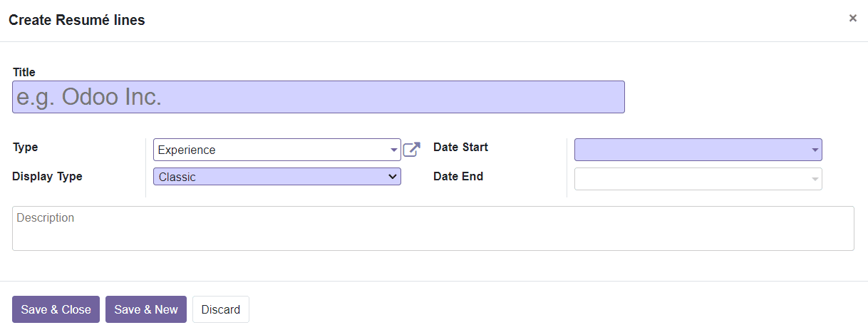Viewport: 868px width, 335px height.
Task: Click the Title field label
Action: click(24, 72)
